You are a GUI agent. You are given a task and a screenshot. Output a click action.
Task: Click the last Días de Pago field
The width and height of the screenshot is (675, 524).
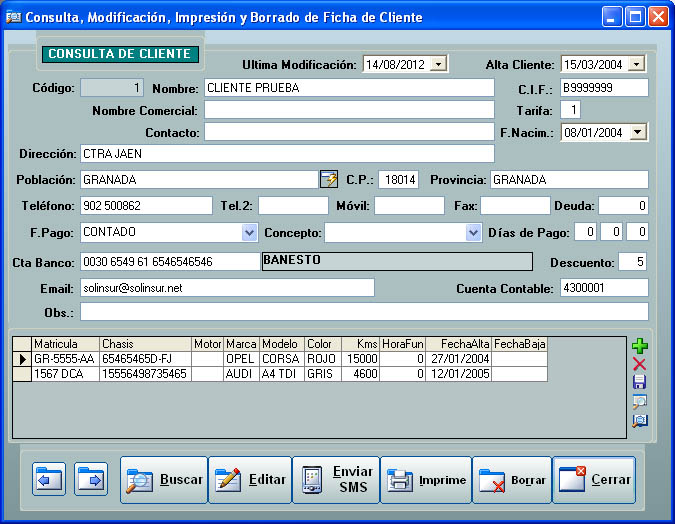pos(637,232)
